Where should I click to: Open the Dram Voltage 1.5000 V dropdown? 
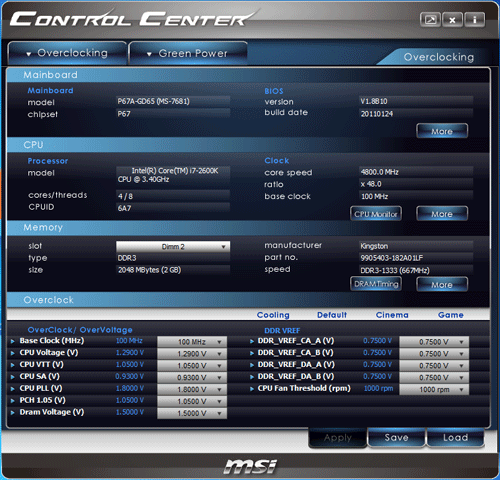[192, 413]
